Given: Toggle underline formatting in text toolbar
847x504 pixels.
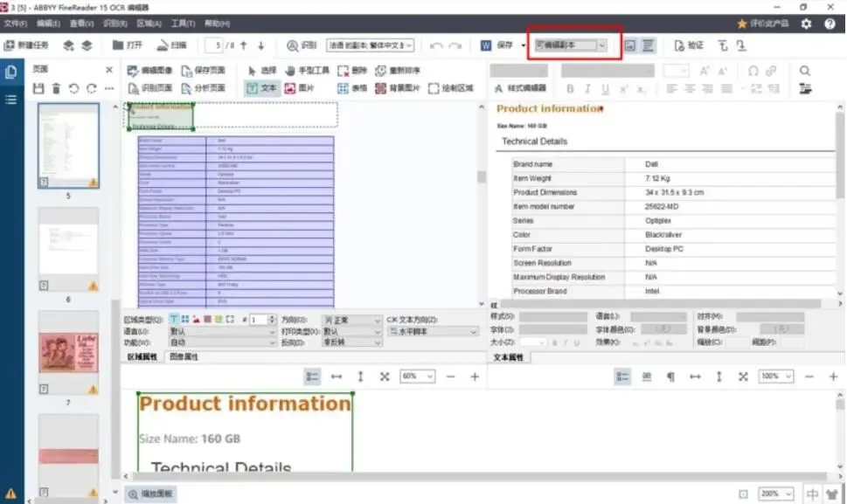Looking at the screenshot, I should pyautogui.click(x=605, y=89).
